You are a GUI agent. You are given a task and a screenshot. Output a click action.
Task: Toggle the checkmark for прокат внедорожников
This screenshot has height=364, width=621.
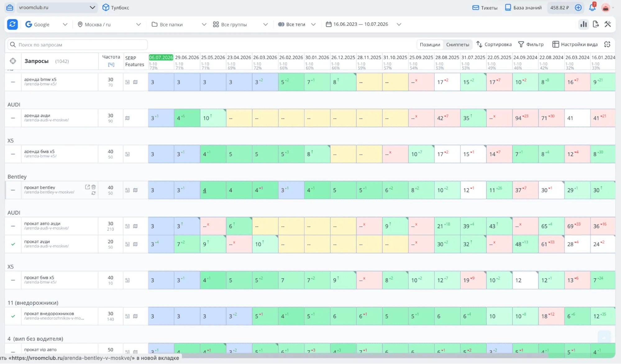point(13,316)
